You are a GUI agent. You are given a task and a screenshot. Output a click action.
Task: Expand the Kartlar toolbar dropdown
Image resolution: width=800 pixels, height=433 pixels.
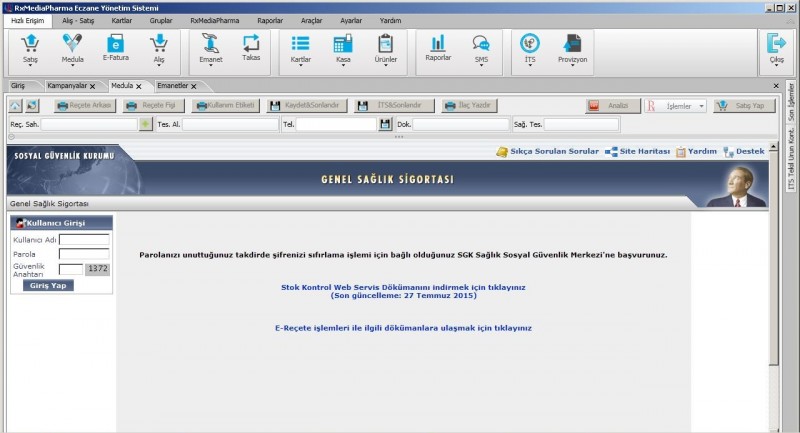(x=301, y=67)
